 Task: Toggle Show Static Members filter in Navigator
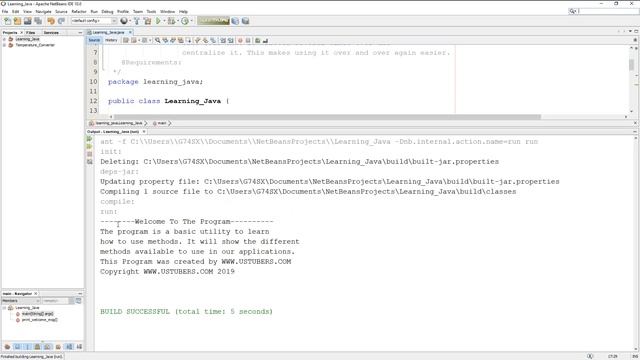pyautogui.click(x=27, y=347)
